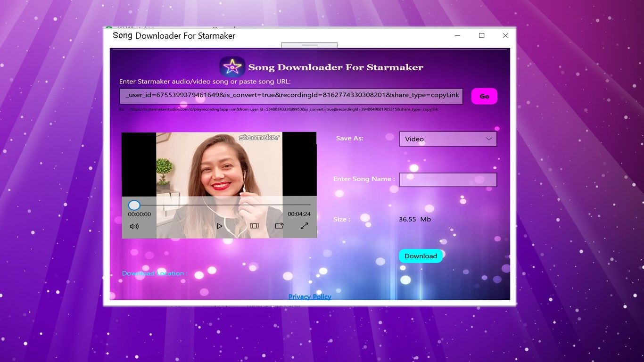The image size is (644, 362).
Task: Click into the Starmaker song URL input field
Action: [x=291, y=96]
